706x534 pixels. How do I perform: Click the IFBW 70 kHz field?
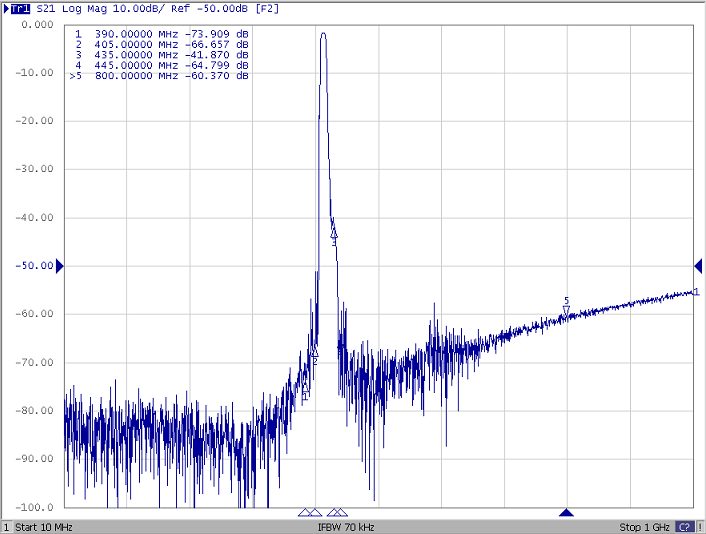click(346, 527)
